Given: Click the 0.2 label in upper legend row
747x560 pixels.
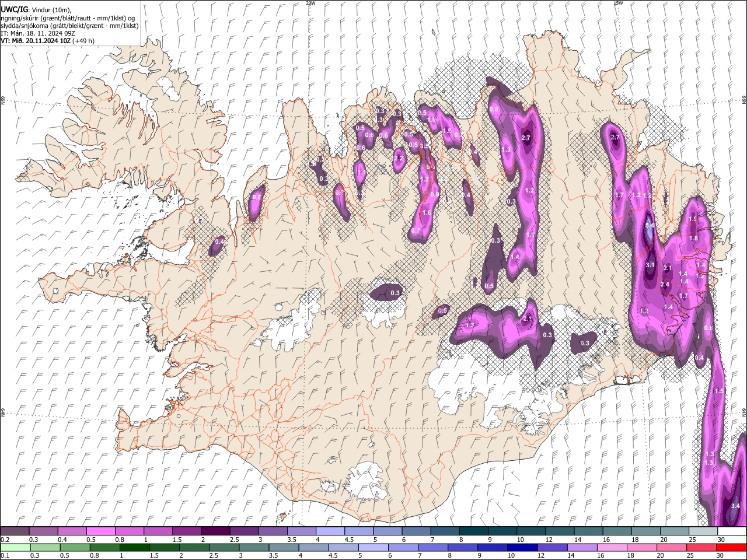Looking at the screenshot, I should 5,540.
